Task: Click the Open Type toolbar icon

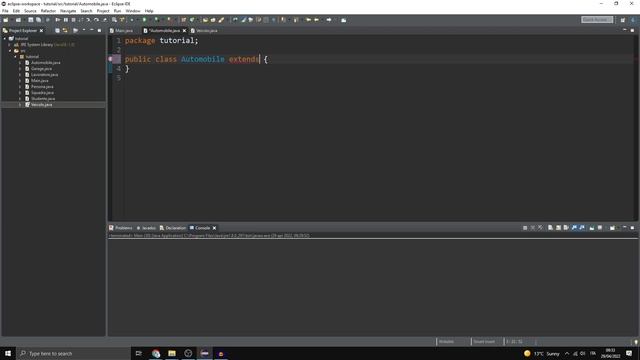Action: (205, 20)
